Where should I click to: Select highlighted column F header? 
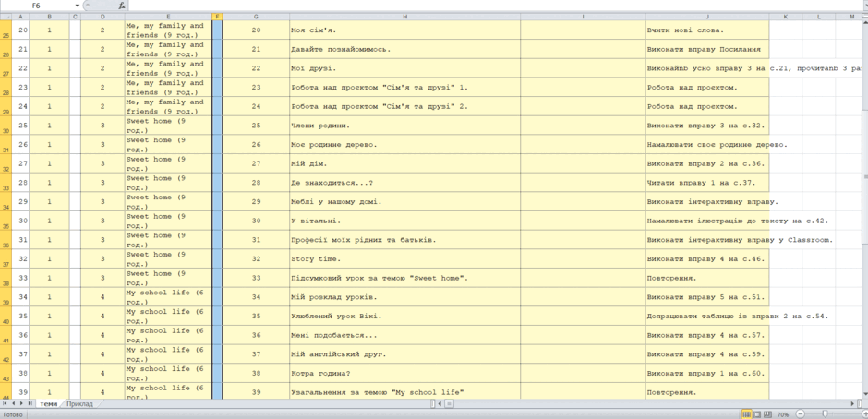pyautogui.click(x=217, y=18)
